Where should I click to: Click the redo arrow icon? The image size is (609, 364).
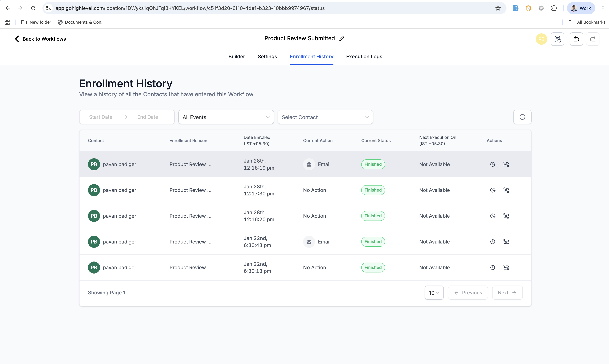(593, 39)
